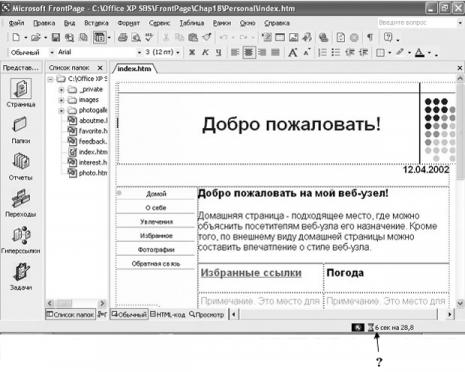Click the Избранные ссылки heading link
The height and width of the screenshot is (372, 465).
pos(251,273)
